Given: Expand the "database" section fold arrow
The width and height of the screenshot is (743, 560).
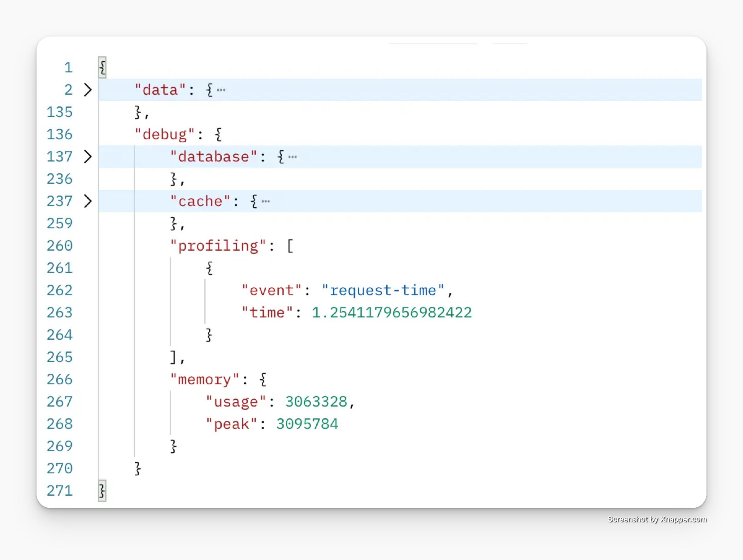Looking at the screenshot, I should tap(88, 157).
